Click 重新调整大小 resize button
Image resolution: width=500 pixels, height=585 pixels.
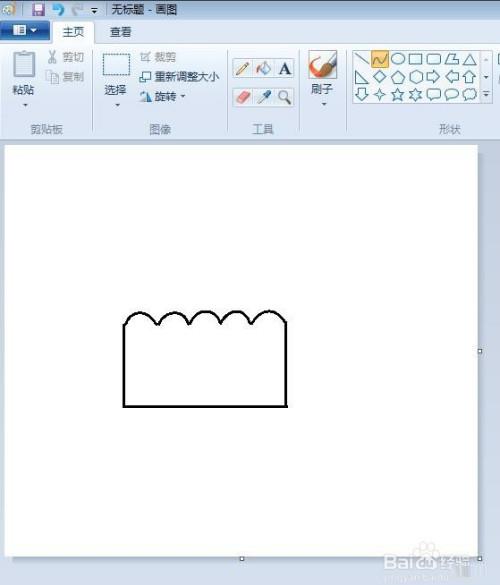(x=179, y=77)
